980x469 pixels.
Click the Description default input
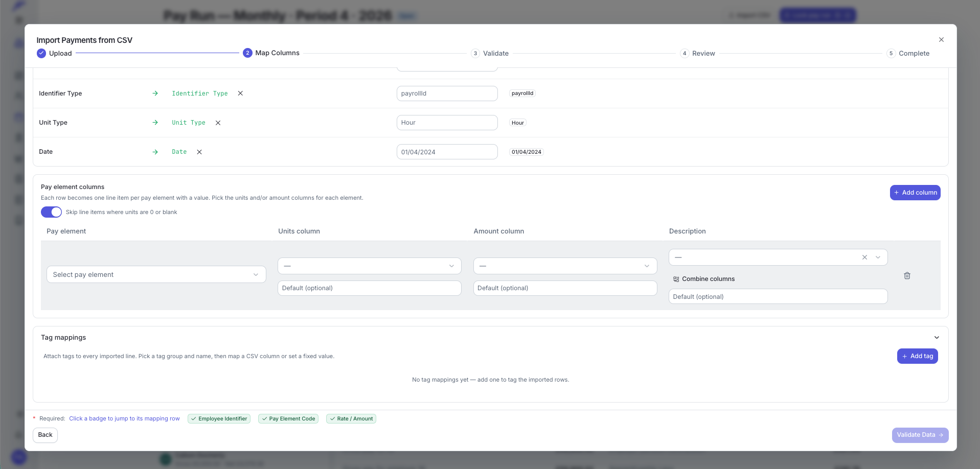[778, 297]
